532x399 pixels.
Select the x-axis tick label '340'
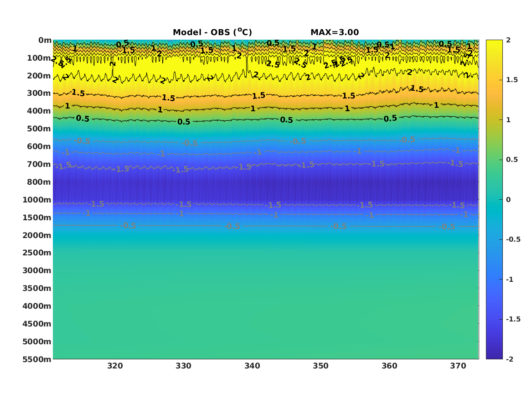[x=252, y=366]
